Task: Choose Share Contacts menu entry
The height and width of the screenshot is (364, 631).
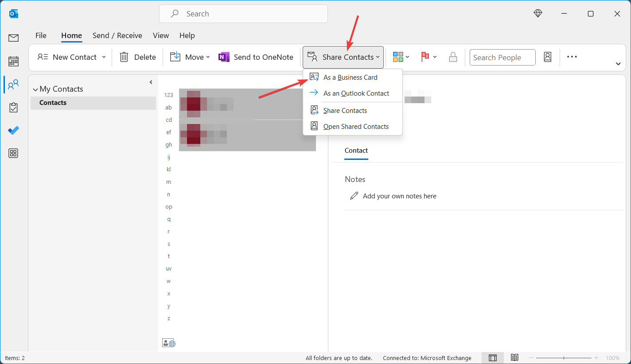Action: [353, 110]
